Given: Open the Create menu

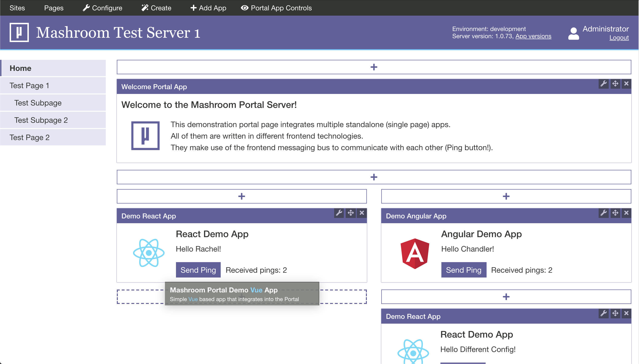Looking at the screenshot, I should (156, 8).
